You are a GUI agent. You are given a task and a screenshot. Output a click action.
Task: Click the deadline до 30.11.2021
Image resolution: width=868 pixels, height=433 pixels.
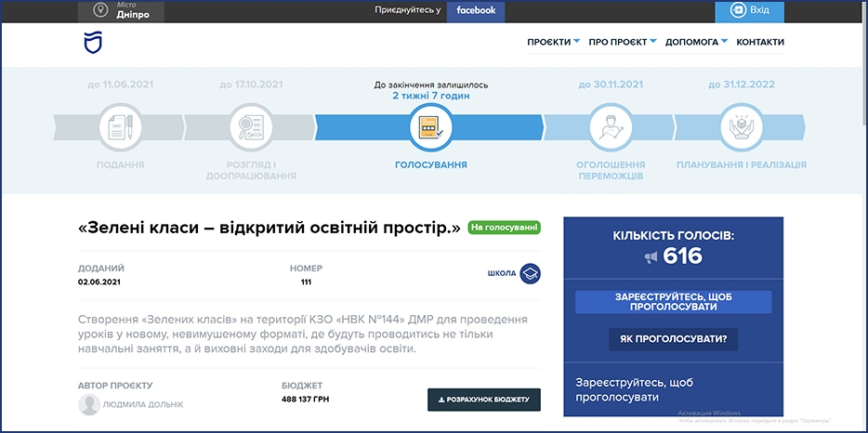[x=611, y=85]
